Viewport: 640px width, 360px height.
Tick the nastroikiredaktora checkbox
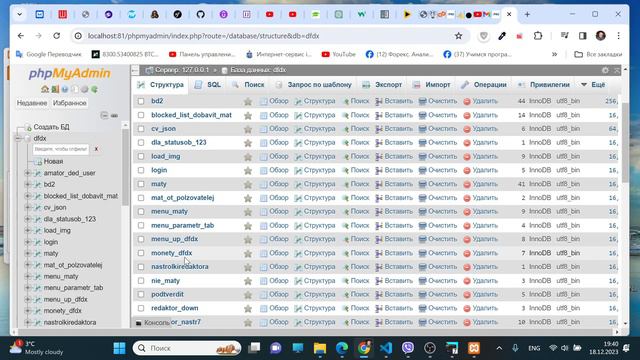[141, 267]
